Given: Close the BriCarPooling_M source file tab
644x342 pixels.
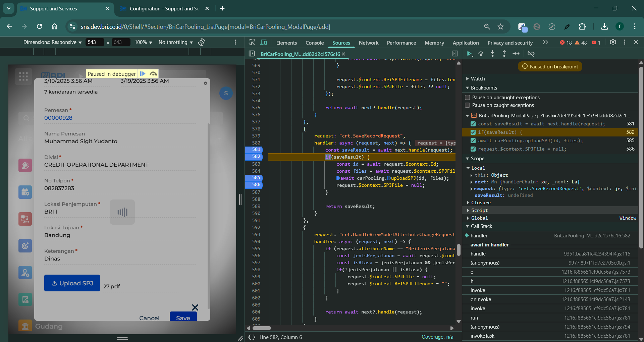Looking at the screenshot, I should pyautogui.click(x=343, y=54).
